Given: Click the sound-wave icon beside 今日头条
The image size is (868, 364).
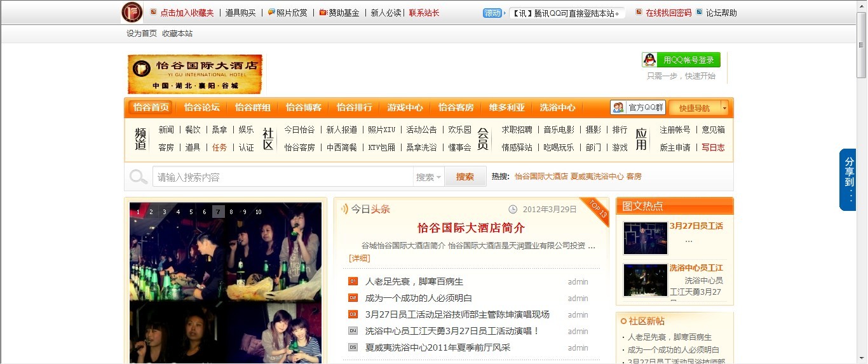Looking at the screenshot, I should click(x=344, y=208).
